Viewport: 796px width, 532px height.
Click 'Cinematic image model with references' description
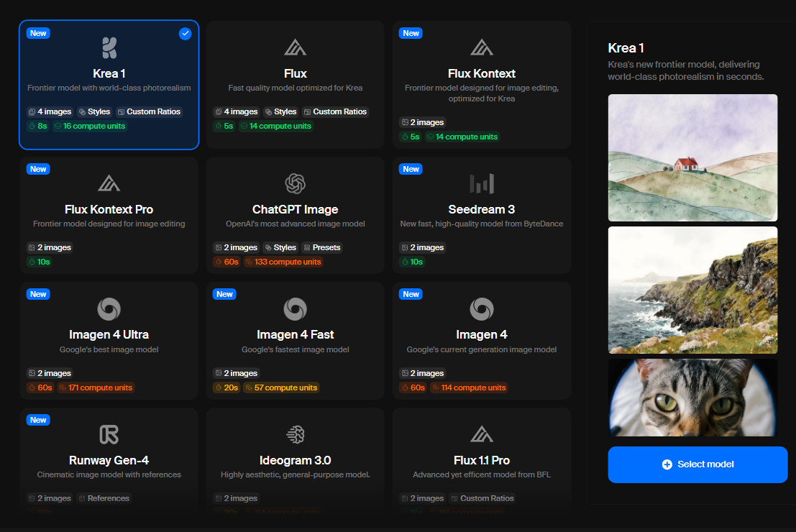(x=109, y=474)
